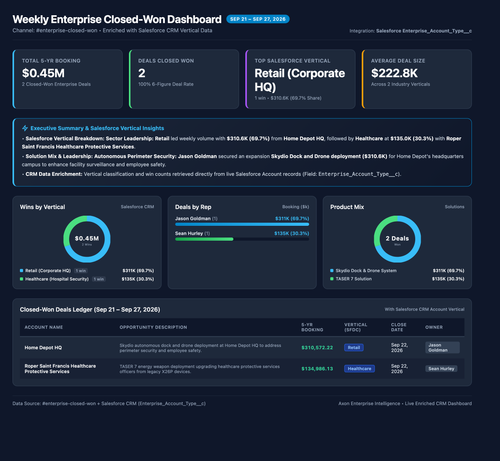This screenshot has width=500, height=461.
Task: Click the 5-YR BOOKING column header
Action: pyautogui.click(x=312, y=327)
